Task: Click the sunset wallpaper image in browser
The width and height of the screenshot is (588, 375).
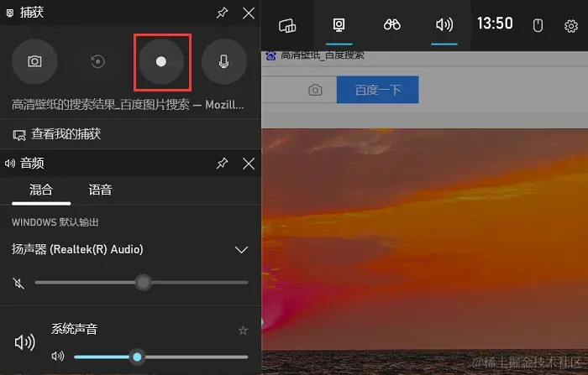Action: (424, 251)
